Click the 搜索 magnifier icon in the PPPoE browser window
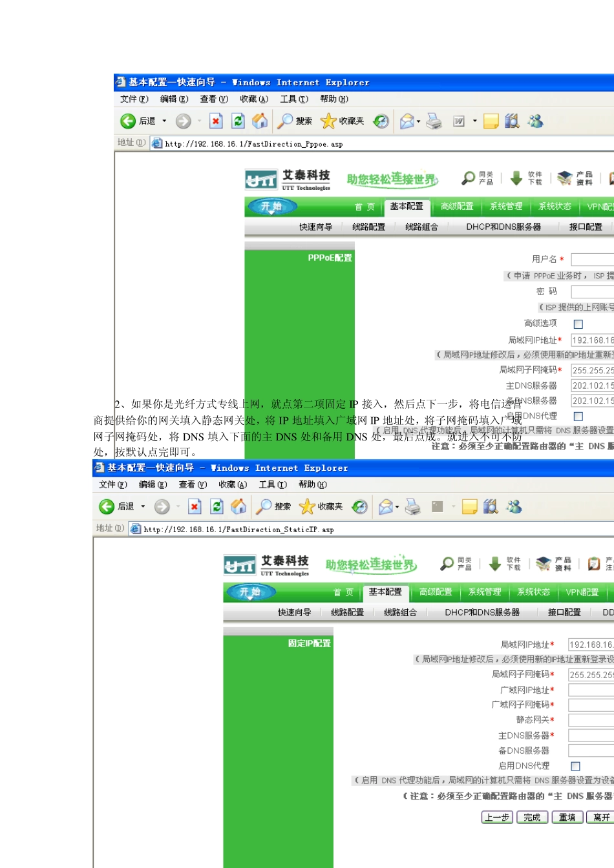The height and width of the screenshot is (868, 614). tap(285, 121)
